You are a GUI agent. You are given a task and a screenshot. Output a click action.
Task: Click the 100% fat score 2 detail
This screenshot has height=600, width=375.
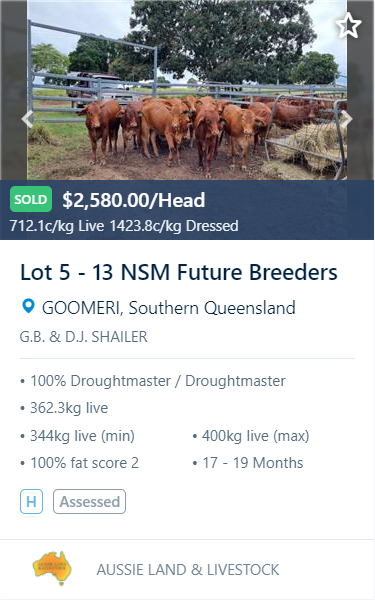coord(84,463)
